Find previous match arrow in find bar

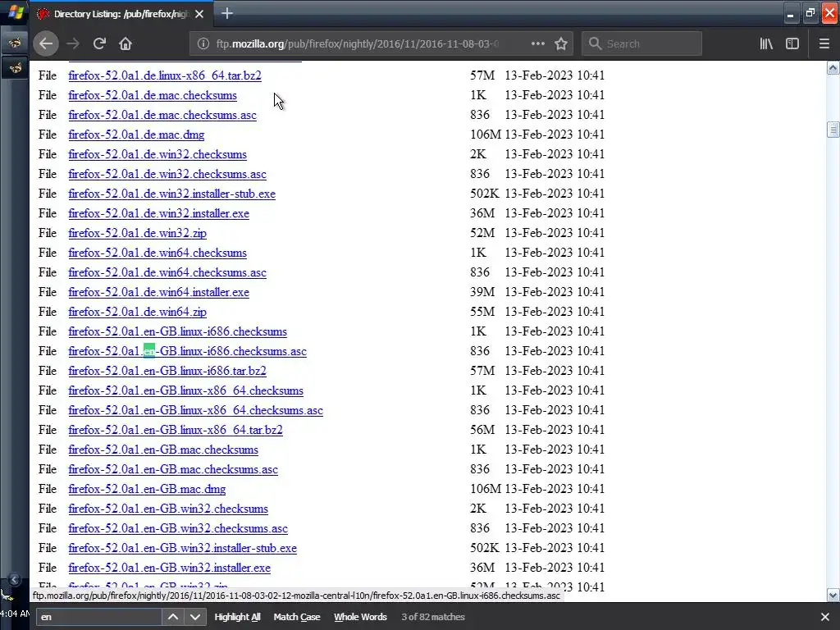tap(173, 617)
